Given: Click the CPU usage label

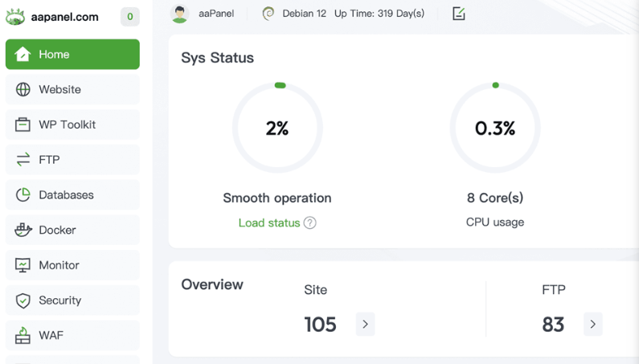Looking at the screenshot, I should [x=495, y=222].
